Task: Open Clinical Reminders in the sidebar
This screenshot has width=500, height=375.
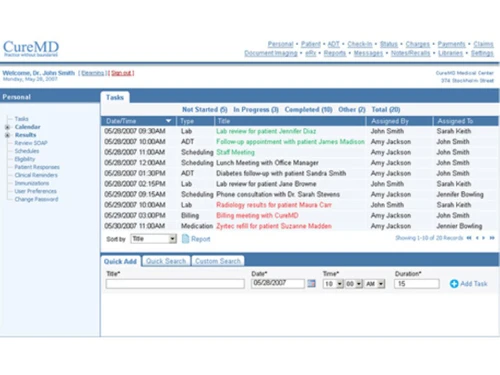Action: (x=36, y=175)
